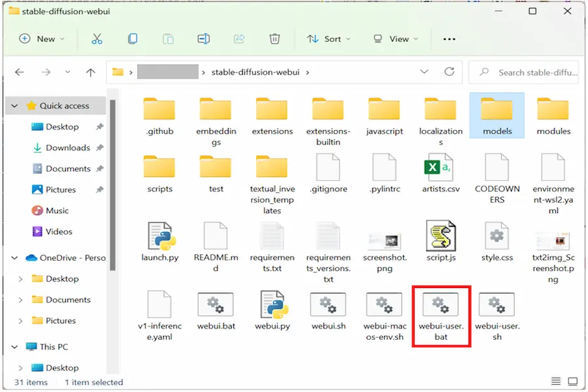Screen dimensions: 588x392
Task: Click the navigation pane vertical scrollbar
Action: tap(113, 183)
